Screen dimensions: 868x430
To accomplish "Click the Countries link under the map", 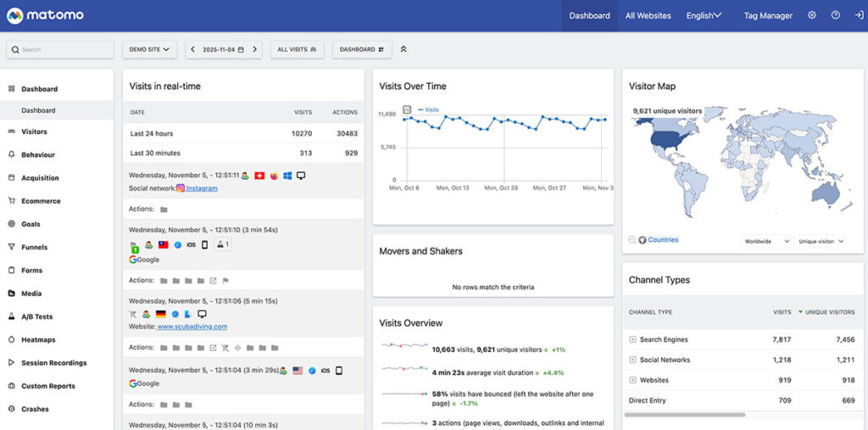I will pos(663,240).
